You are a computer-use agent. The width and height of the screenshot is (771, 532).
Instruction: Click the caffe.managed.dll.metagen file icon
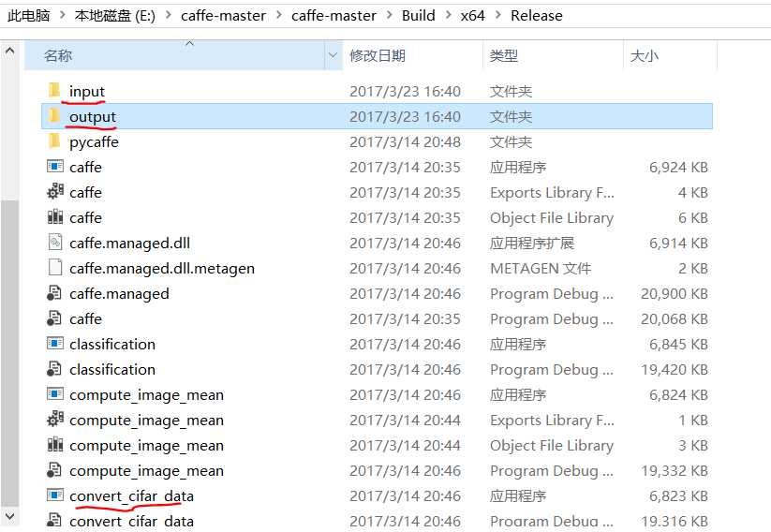[x=55, y=268]
